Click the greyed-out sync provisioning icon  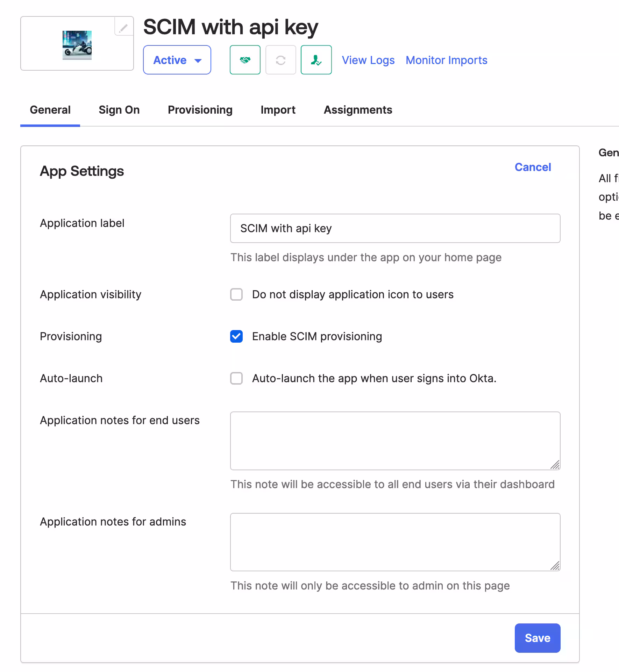[280, 60]
